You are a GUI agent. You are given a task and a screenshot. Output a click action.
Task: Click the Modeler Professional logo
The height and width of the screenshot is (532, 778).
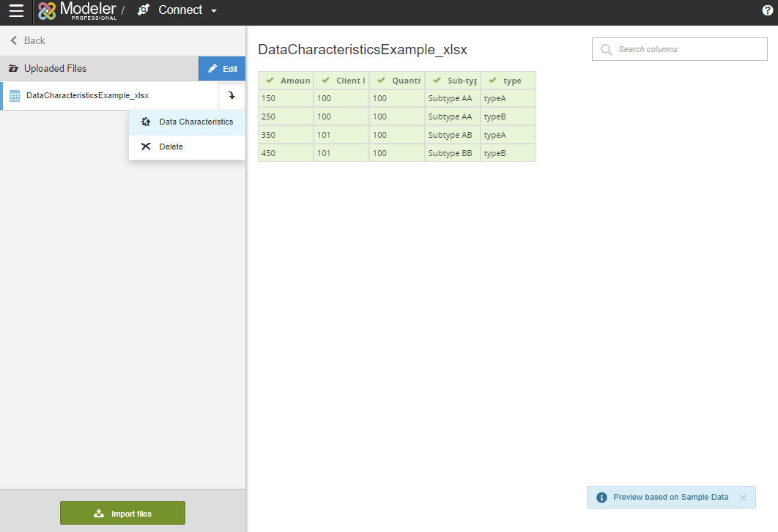tap(77, 11)
